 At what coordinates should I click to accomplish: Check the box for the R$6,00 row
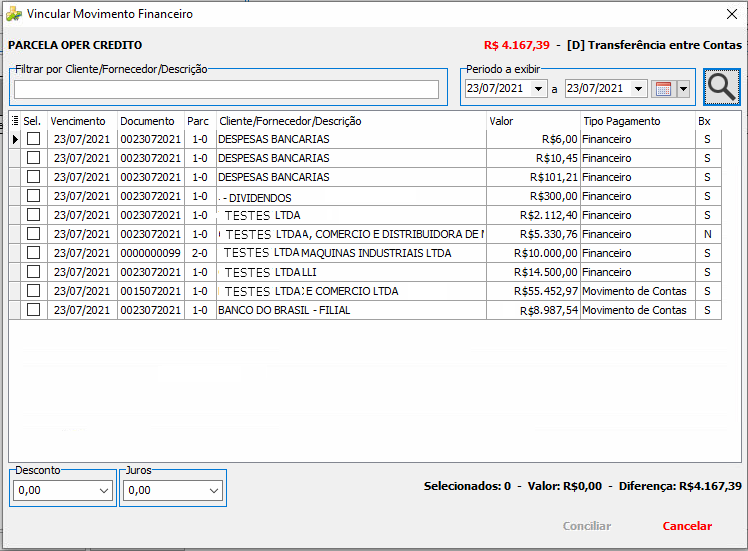click(x=33, y=139)
